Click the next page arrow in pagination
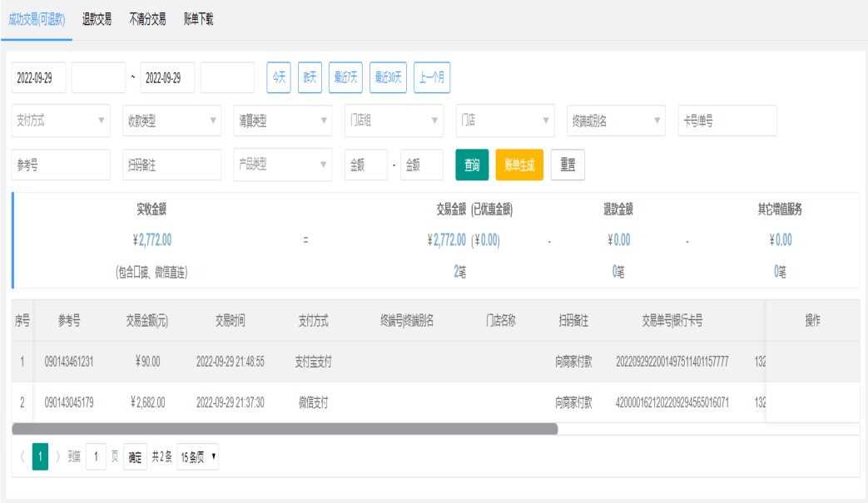Screen dimensions: 868x503 tap(58, 456)
